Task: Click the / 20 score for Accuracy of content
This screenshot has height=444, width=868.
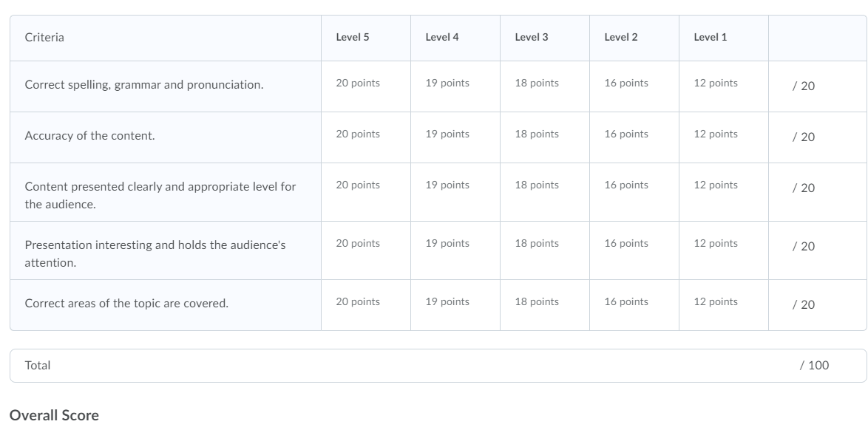Action: coord(803,137)
